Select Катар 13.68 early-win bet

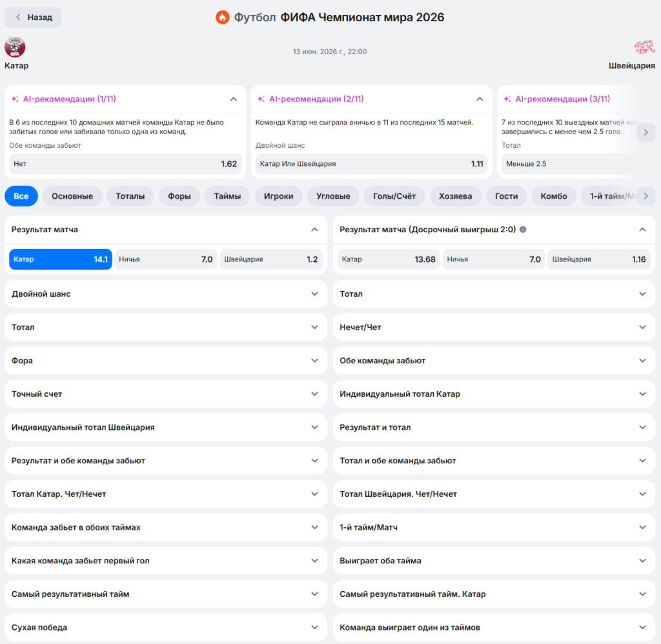pyautogui.click(x=389, y=259)
